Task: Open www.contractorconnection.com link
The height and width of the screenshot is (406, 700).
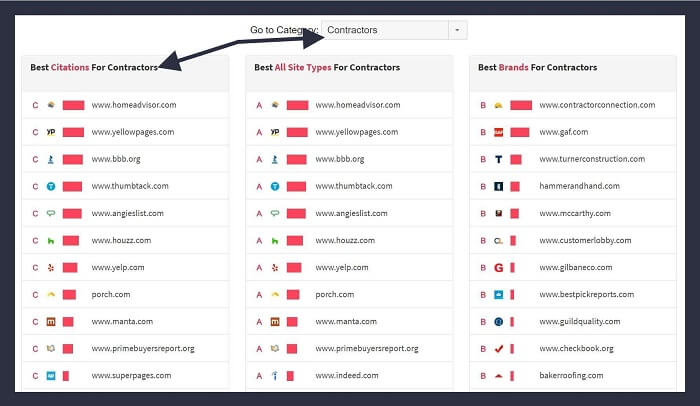Action: tap(597, 105)
